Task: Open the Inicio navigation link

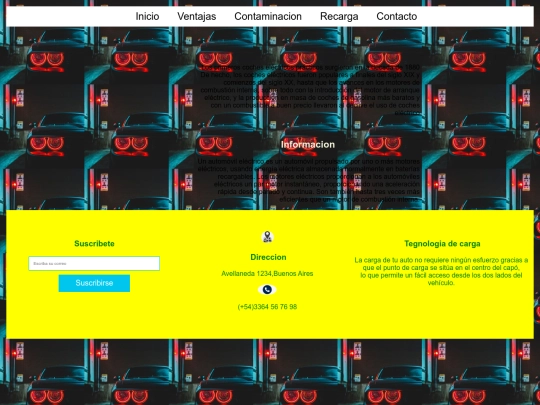Action: 147,16
